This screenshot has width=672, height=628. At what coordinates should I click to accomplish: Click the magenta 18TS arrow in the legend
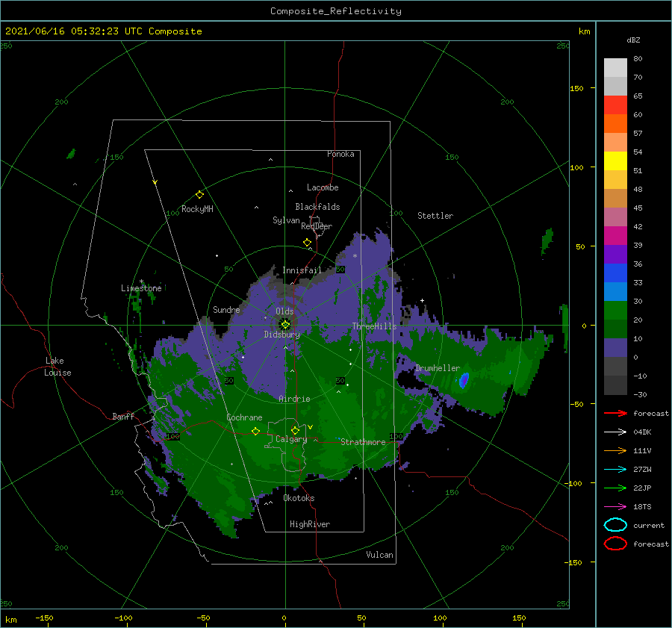[x=615, y=507]
